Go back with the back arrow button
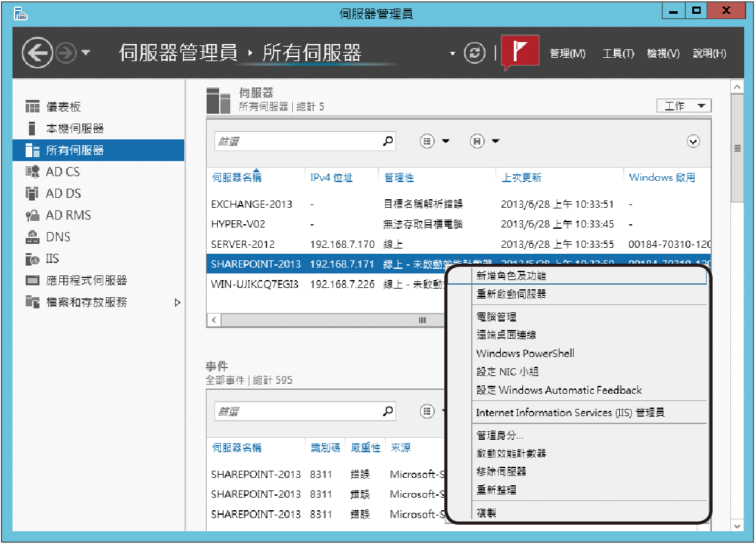 click(37, 53)
